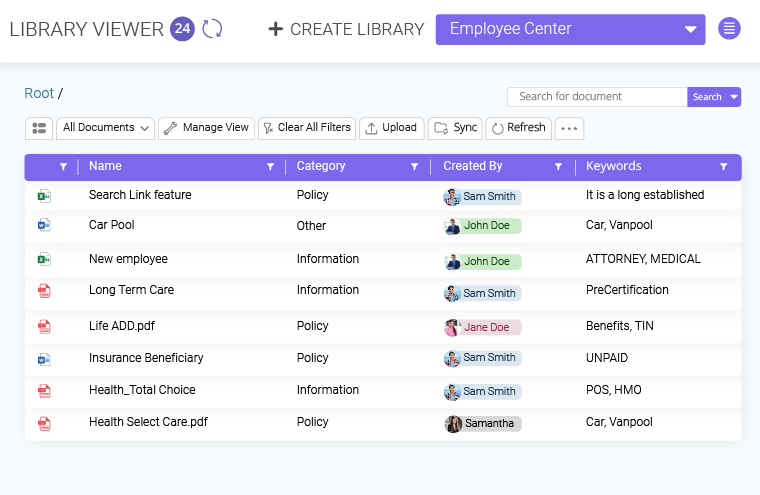The width and height of the screenshot is (760, 495).
Task: Click ATTORNEY, MEDICAL keywords cell
Action: [x=643, y=259]
